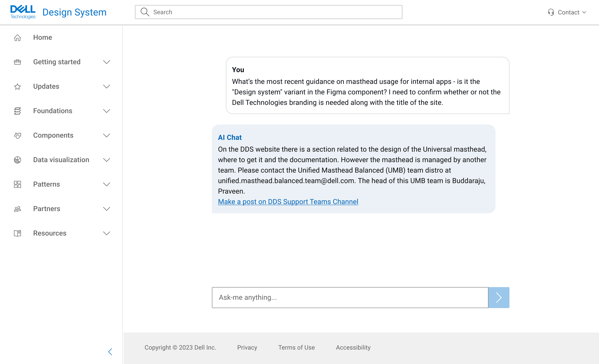
Task: Open the Components menu item
Action: pos(53,135)
